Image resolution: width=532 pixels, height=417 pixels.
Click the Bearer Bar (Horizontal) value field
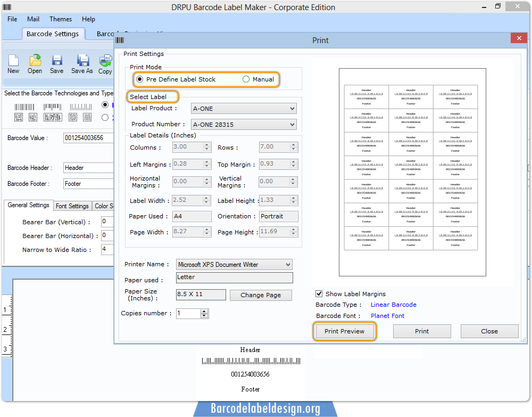pyautogui.click(x=107, y=235)
